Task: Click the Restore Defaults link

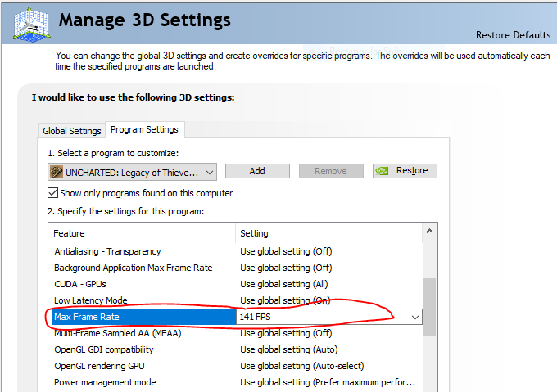Action: click(x=513, y=35)
